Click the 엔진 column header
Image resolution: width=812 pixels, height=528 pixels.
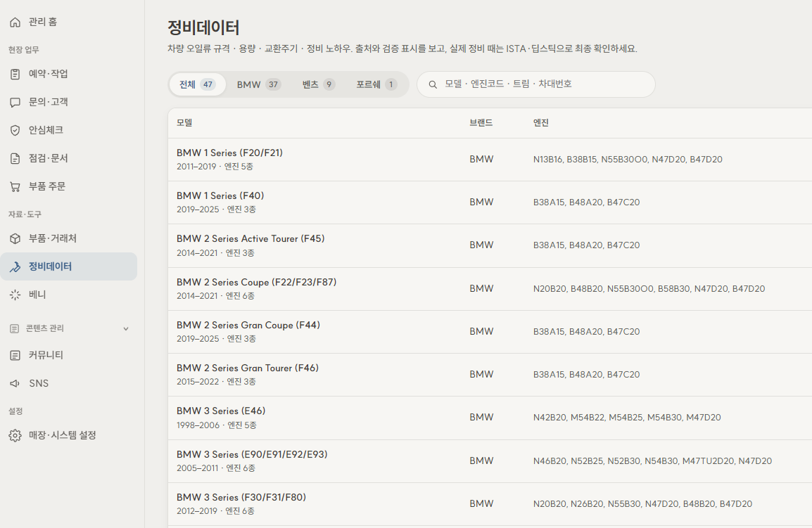click(x=540, y=122)
